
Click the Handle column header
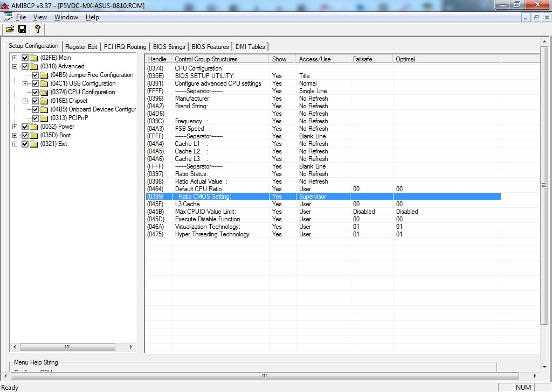point(158,59)
